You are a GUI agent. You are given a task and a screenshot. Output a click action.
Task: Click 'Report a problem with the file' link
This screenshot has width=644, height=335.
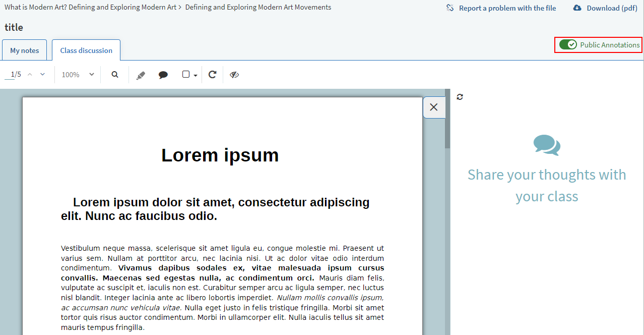[x=507, y=8]
